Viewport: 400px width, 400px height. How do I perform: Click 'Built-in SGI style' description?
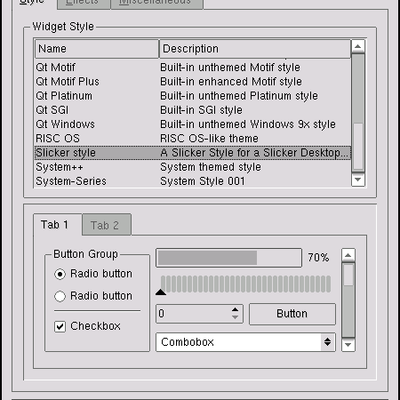[201, 110]
